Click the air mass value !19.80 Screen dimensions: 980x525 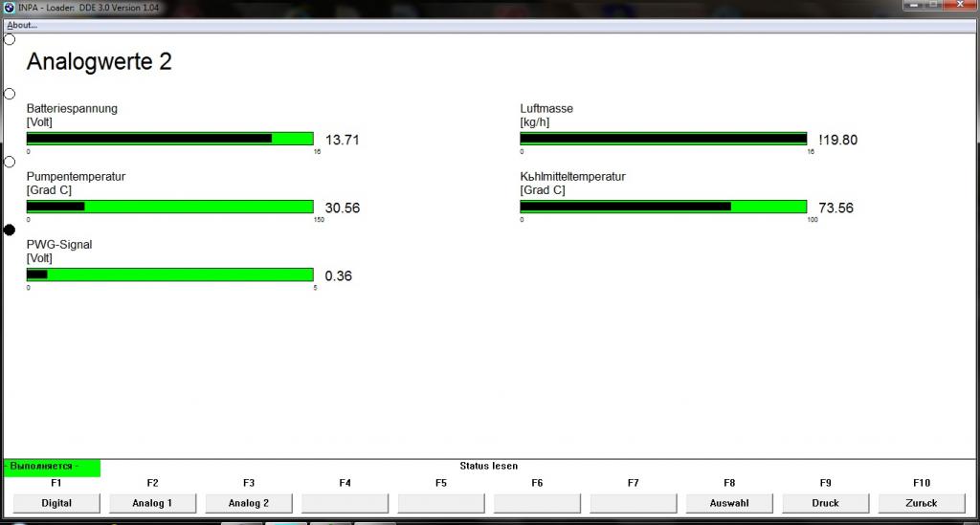click(838, 140)
